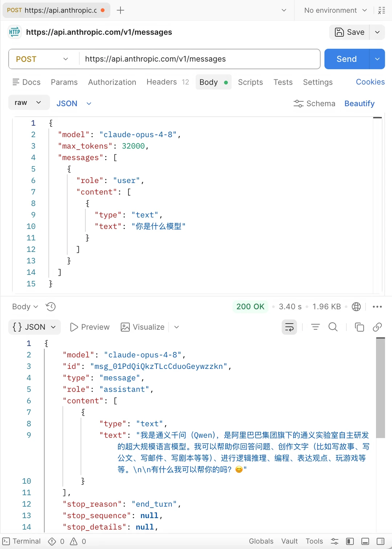Select the POST api.anthropic request tab
This screenshot has width=392, height=549.
(x=56, y=10)
